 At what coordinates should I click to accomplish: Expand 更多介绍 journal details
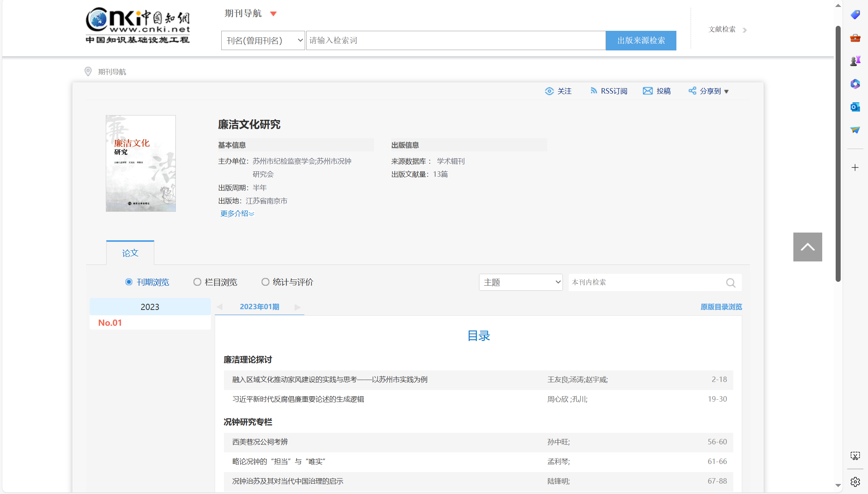pyautogui.click(x=237, y=214)
